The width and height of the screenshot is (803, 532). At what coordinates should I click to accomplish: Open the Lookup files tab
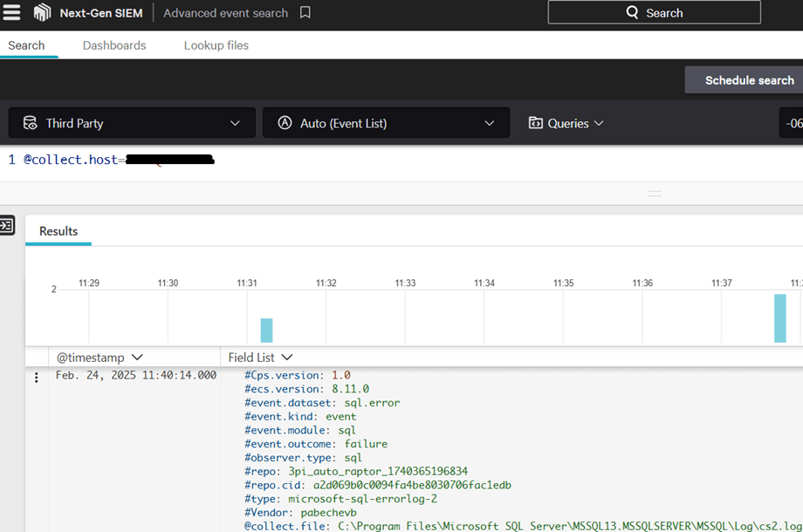click(216, 45)
